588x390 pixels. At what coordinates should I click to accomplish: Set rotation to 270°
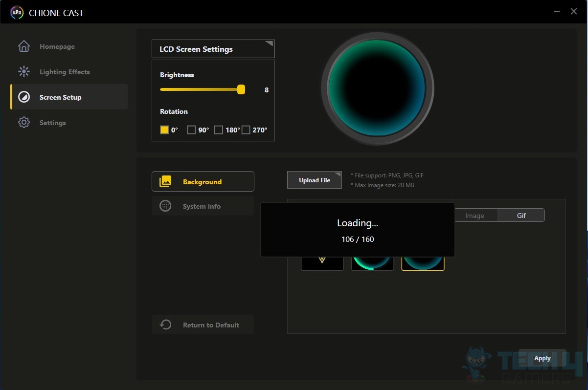[246, 130]
